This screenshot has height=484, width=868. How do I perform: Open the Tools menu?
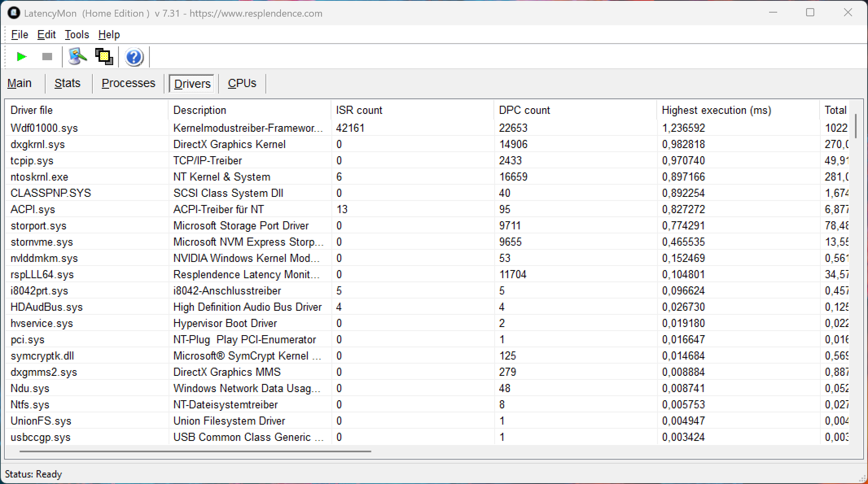[x=77, y=35]
